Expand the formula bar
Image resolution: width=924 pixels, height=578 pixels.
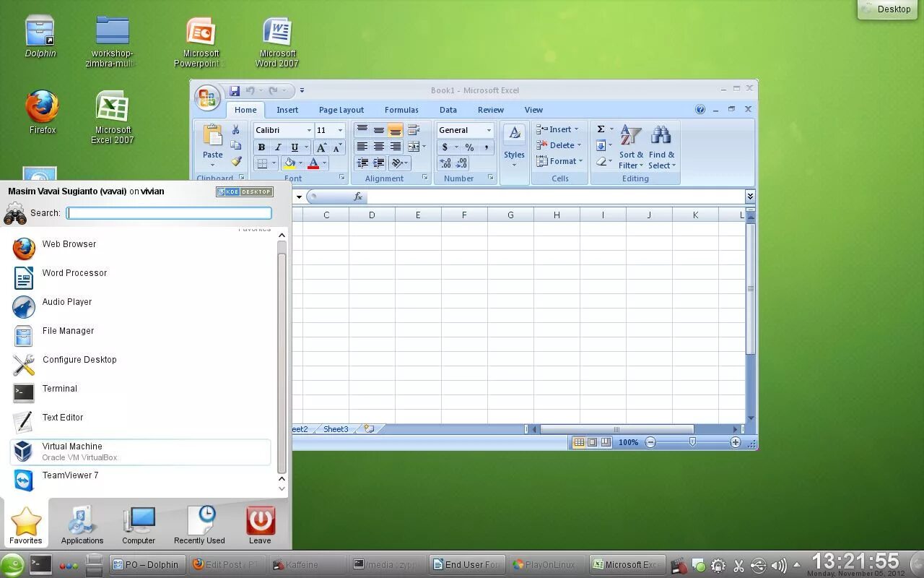(750, 197)
